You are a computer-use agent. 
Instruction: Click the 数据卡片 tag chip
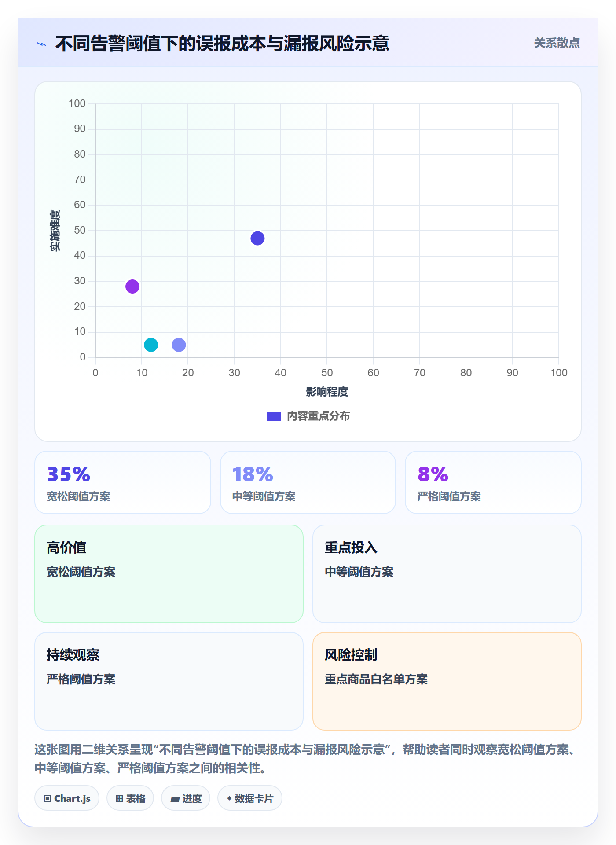click(250, 798)
